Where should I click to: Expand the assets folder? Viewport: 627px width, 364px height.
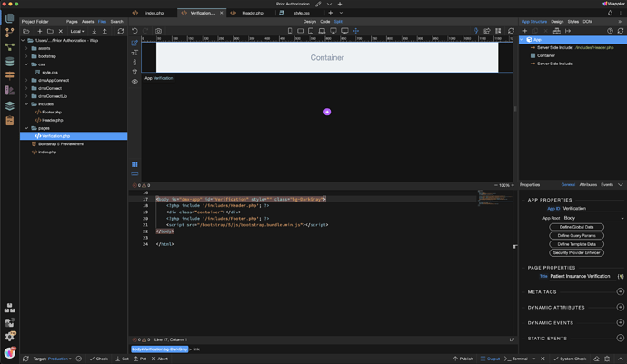(26, 48)
